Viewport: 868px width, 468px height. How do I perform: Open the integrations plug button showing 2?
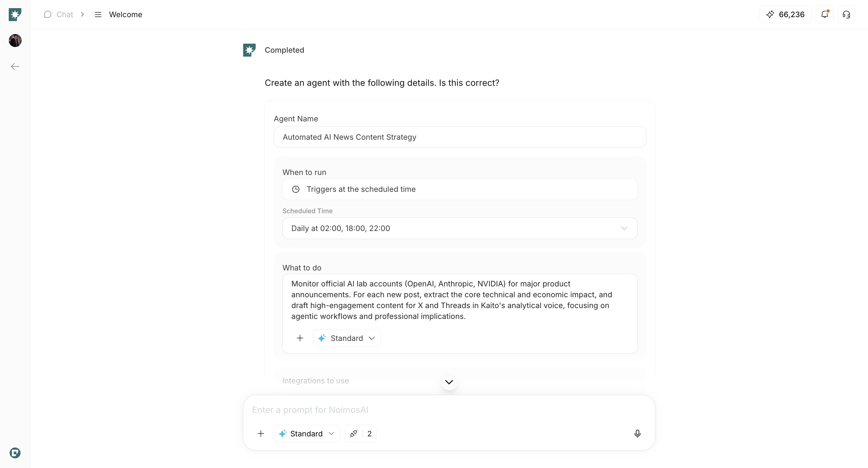click(360, 434)
